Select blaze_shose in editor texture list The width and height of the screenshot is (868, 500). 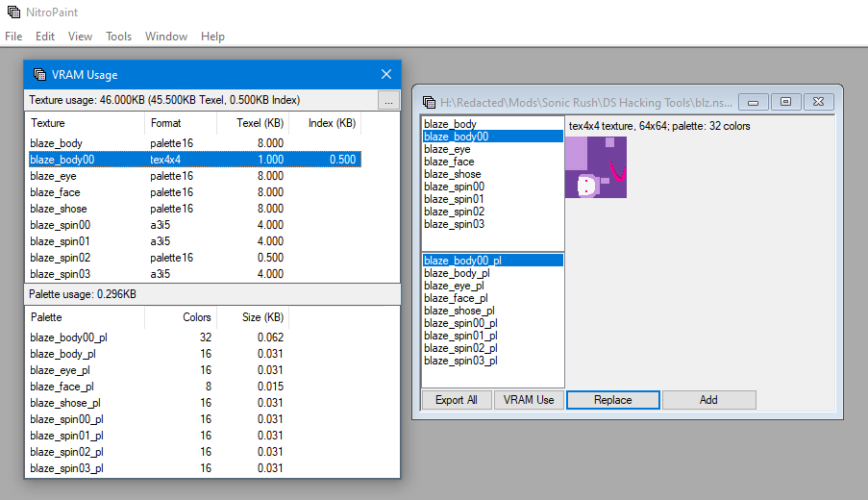[493, 174]
